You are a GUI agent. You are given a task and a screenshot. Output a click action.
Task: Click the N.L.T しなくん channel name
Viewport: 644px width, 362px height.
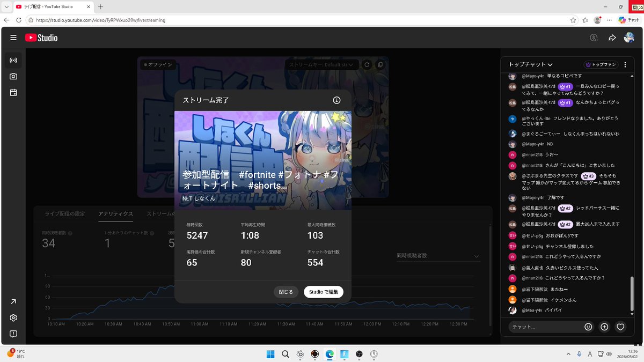pyautogui.click(x=199, y=198)
